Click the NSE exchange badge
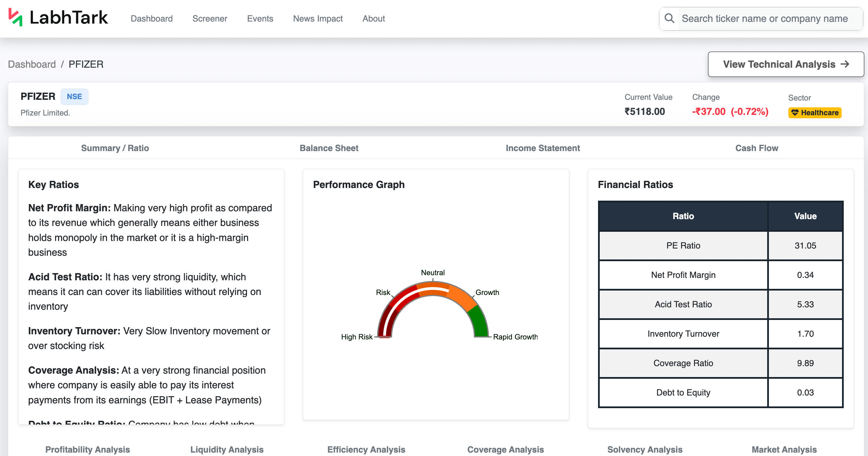The image size is (868, 456). (74, 97)
